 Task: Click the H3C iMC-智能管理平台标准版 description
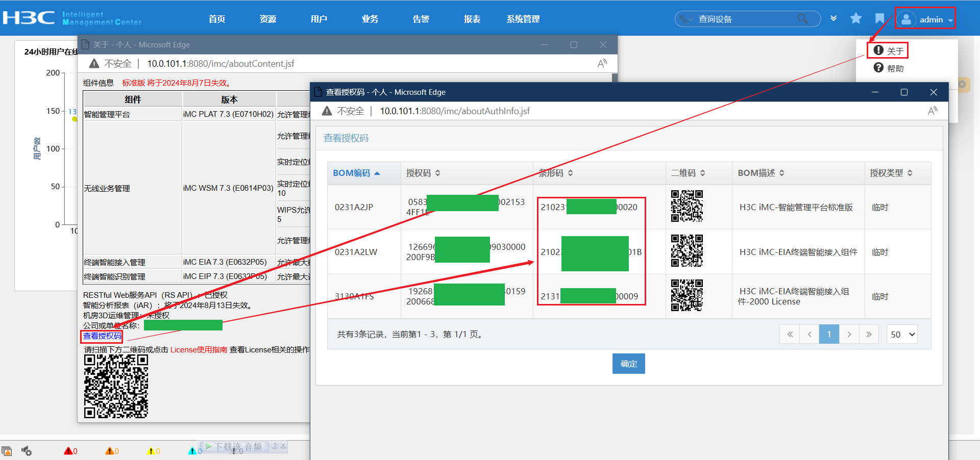coord(796,207)
